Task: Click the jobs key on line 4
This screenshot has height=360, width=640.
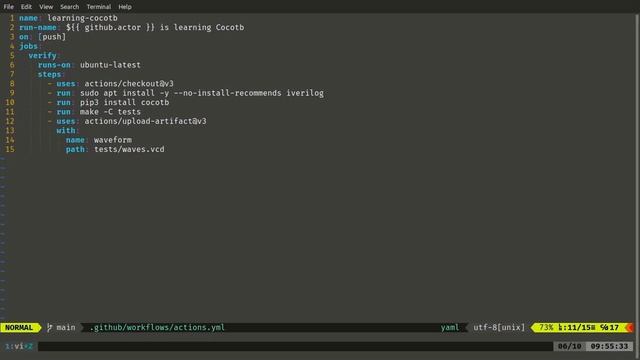Action: tap(29, 46)
